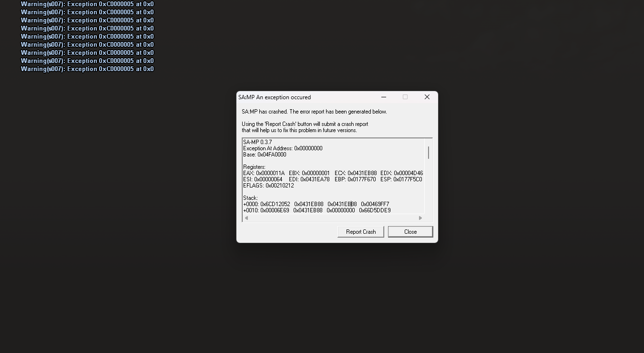This screenshot has height=353, width=644.
Task: Click the EAX register value 0x0000011A
Action: [x=270, y=173]
